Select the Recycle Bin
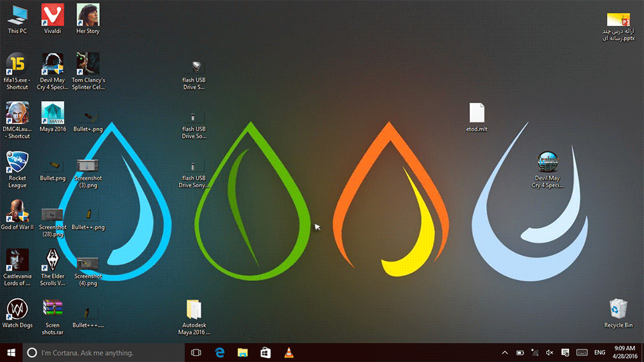This screenshot has height=362, width=644. 619,312
